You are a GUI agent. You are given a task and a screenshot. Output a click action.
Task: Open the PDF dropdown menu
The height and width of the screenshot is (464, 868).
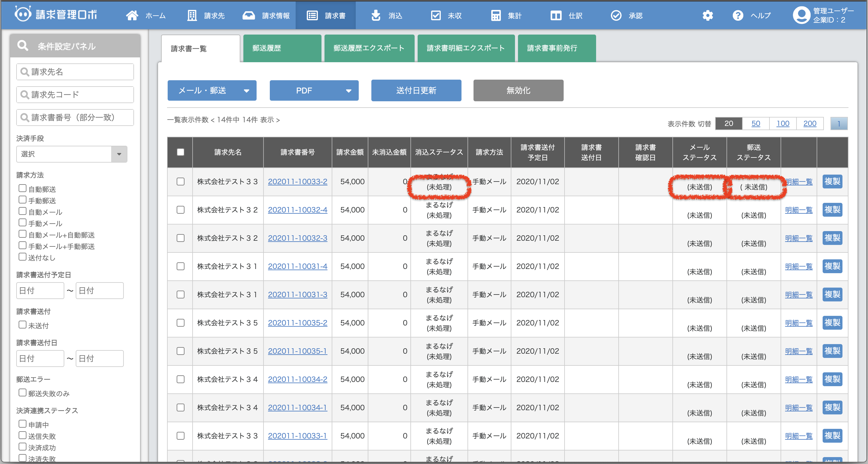(x=314, y=90)
